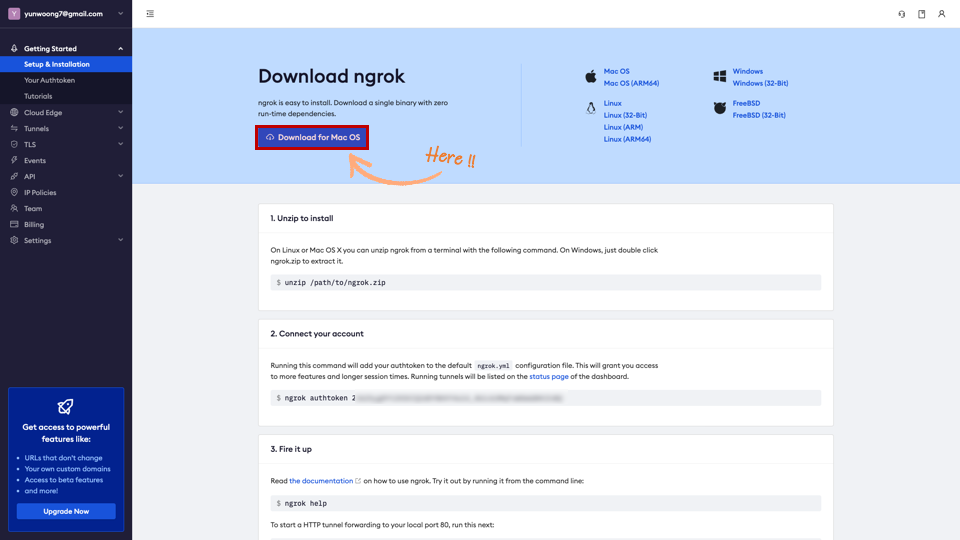This screenshot has width=960, height=540.
Task: Click the unzip /path/to/ngrok.zip command
Action: [x=546, y=282]
